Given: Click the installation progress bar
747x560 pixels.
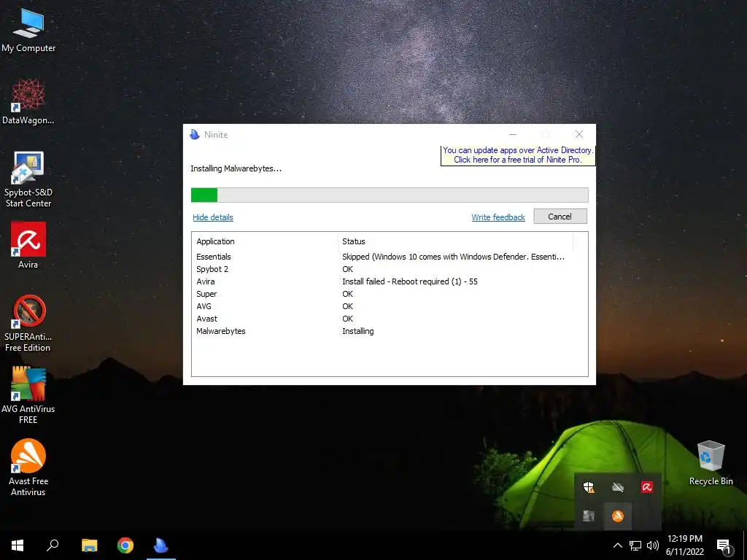Looking at the screenshot, I should point(390,195).
